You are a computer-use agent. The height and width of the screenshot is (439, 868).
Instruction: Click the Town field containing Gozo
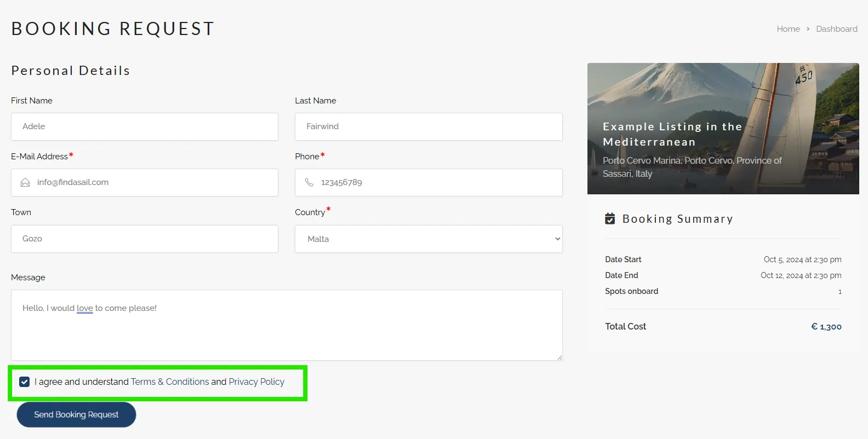click(145, 239)
